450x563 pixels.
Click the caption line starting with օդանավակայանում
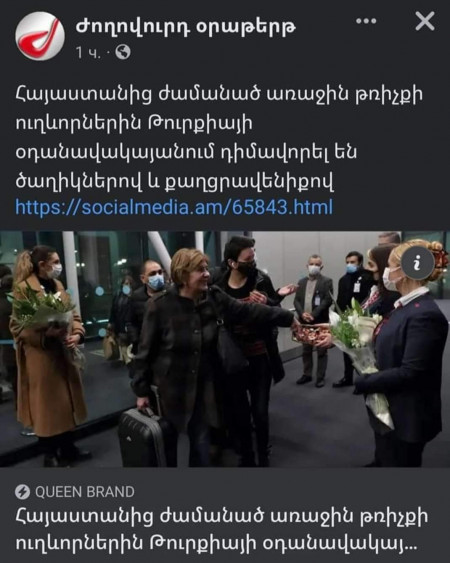(x=186, y=152)
